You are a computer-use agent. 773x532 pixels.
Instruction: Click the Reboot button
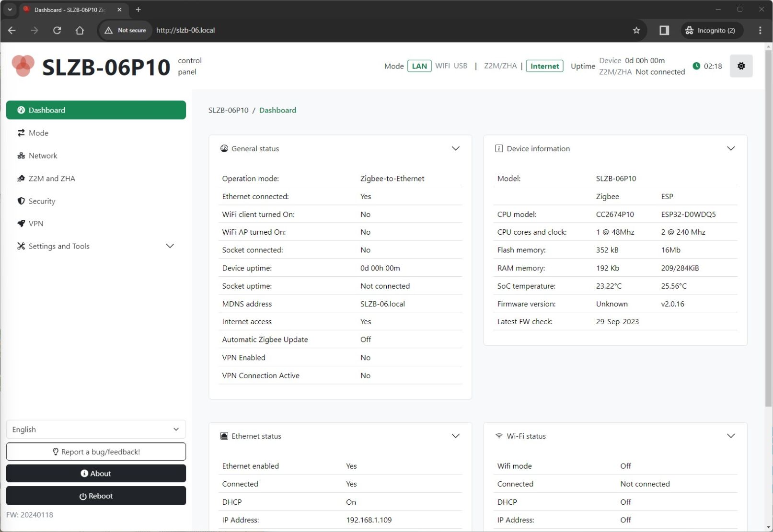tap(96, 496)
